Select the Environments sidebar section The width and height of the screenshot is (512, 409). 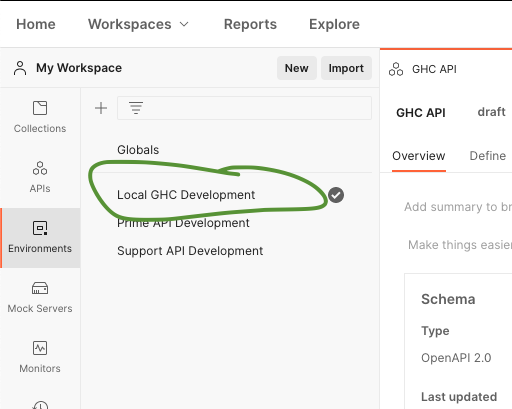click(x=40, y=238)
